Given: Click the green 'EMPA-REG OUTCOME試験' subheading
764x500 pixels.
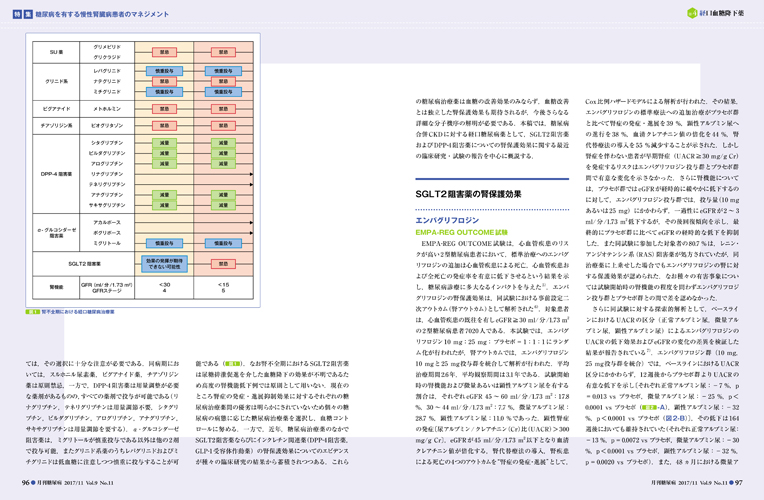Looking at the screenshot, I should pos(461,232).
